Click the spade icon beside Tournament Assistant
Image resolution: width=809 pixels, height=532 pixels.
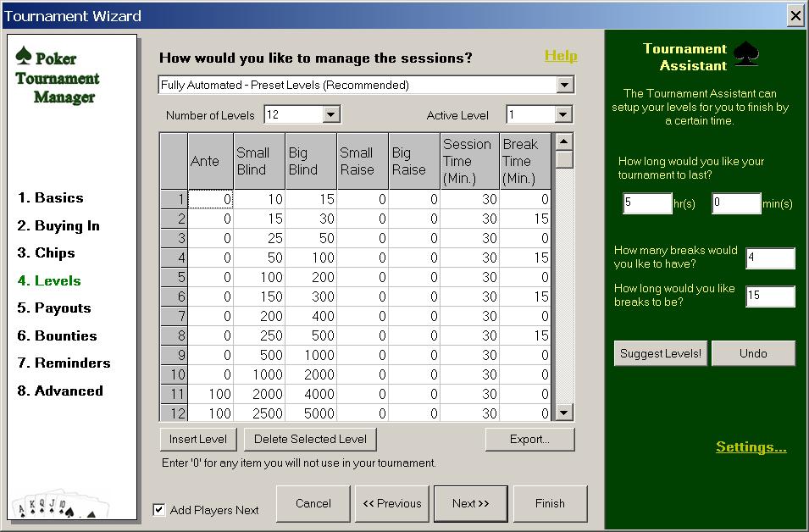point(746,53)
